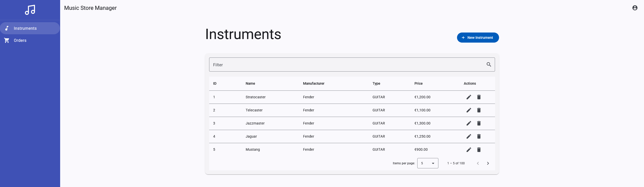Click the search magnifier in the filter
Screen dimensions: 644x187
pyautogui.click(x=489, y=65)
